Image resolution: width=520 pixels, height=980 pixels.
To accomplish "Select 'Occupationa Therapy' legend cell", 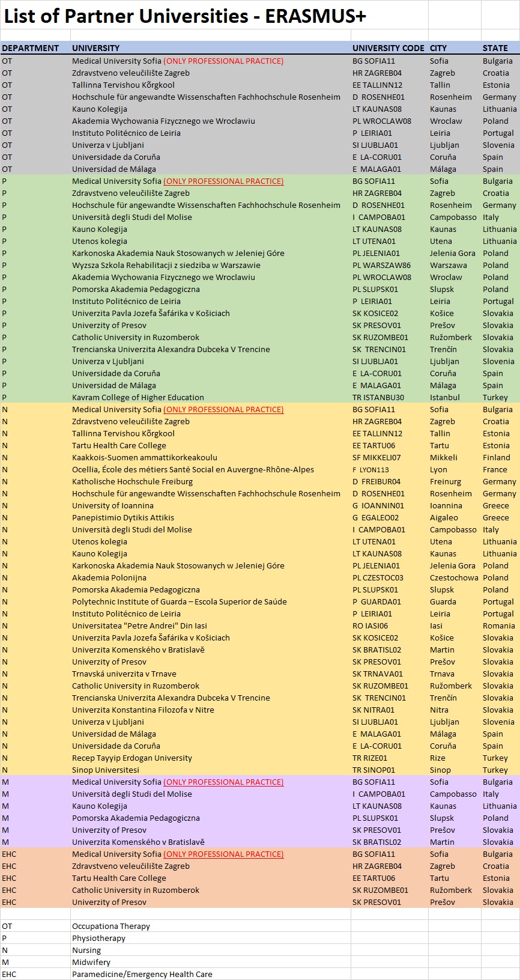I will (111, 926).
